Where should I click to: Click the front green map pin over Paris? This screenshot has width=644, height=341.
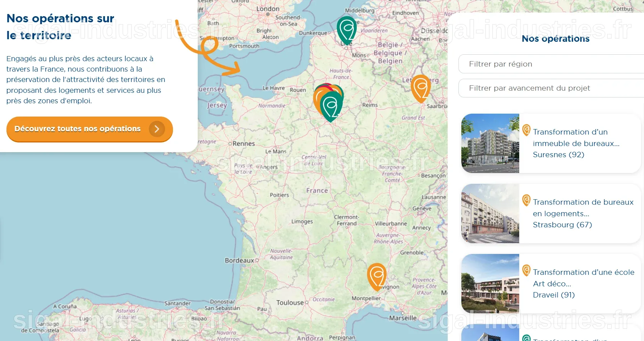pos(331,106)
